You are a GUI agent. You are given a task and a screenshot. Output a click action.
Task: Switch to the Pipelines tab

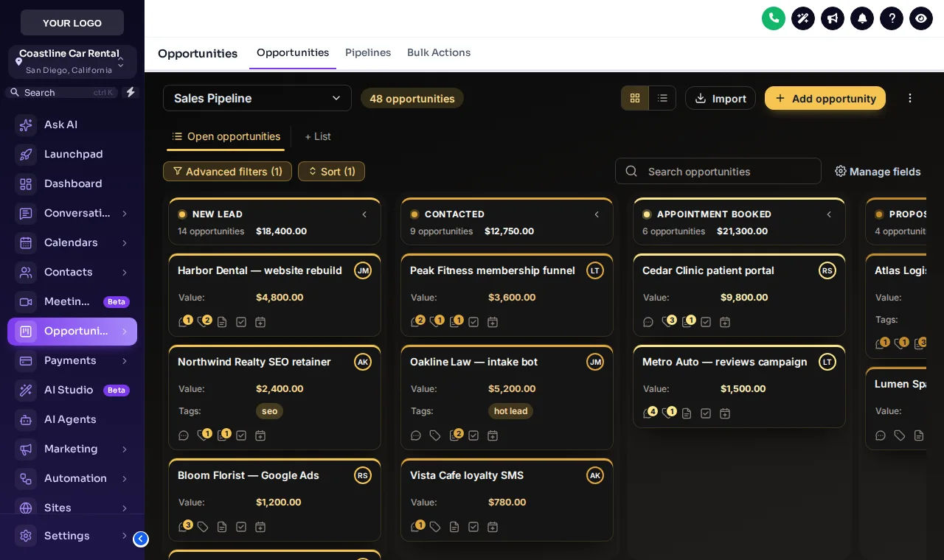coord(368,53)
